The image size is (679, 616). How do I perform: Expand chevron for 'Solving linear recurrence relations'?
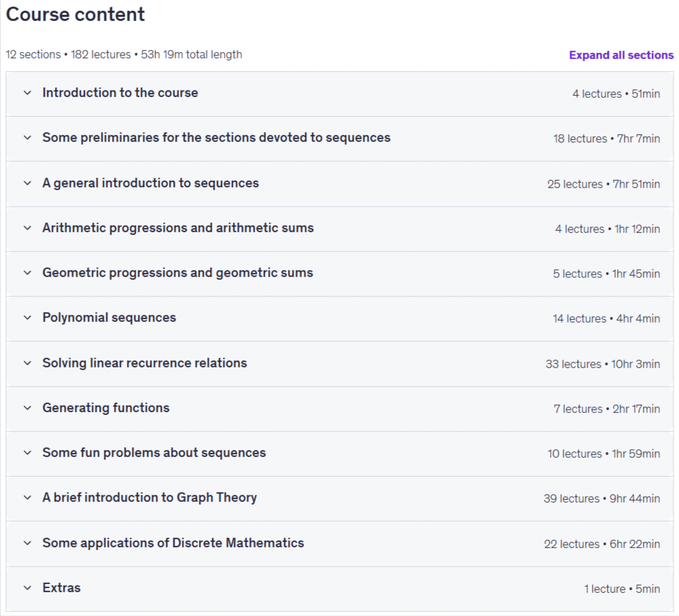click(x=27, y=363)
